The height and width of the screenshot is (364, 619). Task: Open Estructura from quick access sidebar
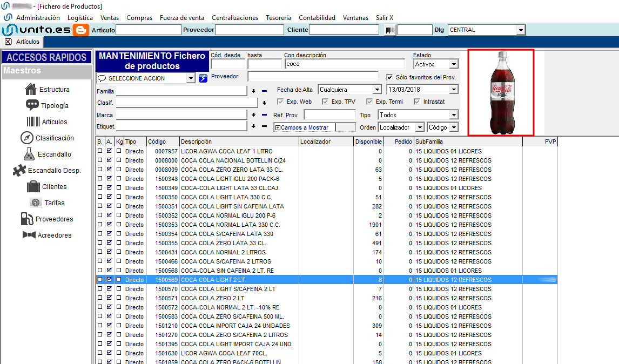(47, 90)
